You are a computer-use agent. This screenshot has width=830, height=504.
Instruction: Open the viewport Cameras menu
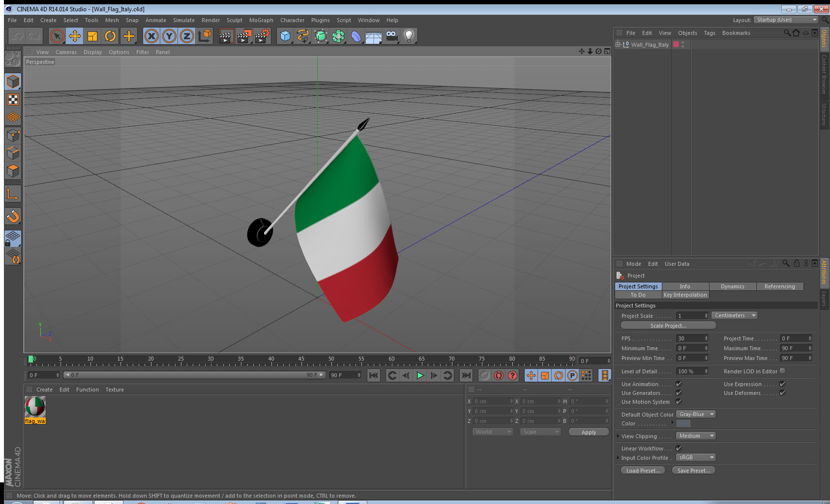coord(66,52)
